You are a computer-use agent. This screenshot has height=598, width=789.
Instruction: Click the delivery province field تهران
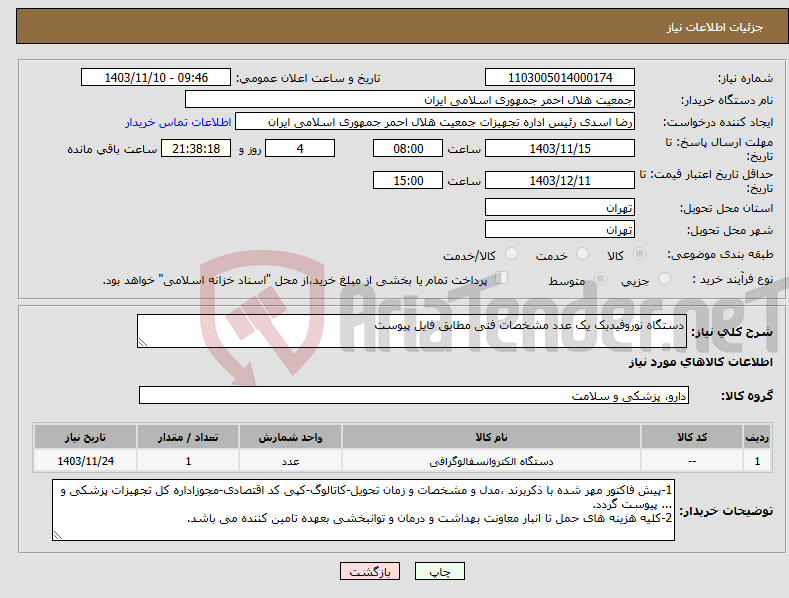click(560, 207)
